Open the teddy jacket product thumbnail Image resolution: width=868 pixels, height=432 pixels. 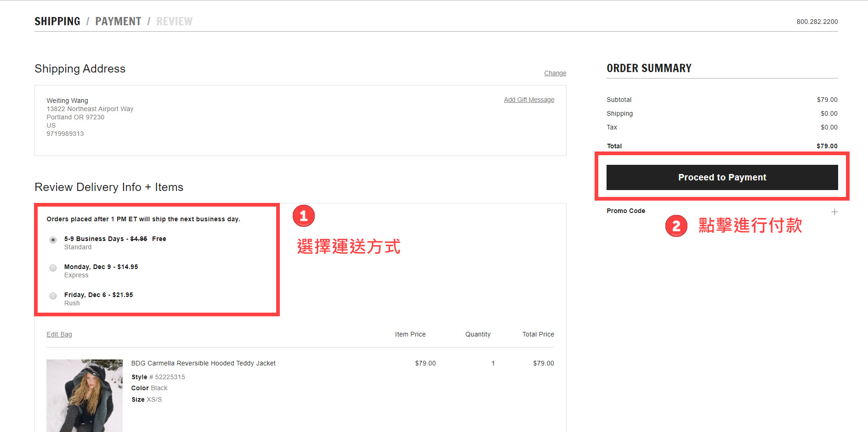tap(85, 395)
